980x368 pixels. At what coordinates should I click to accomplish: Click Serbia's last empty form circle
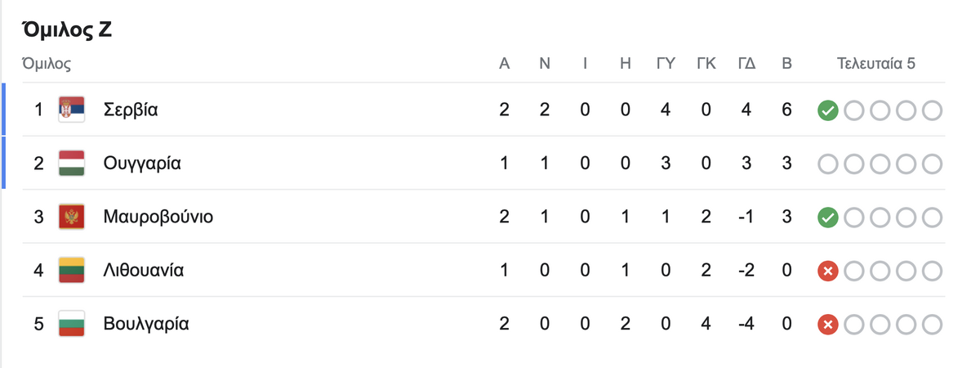[932, 110]
